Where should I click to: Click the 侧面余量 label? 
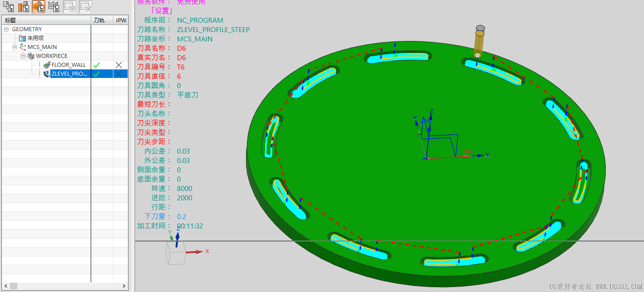(x=153, y=170)
